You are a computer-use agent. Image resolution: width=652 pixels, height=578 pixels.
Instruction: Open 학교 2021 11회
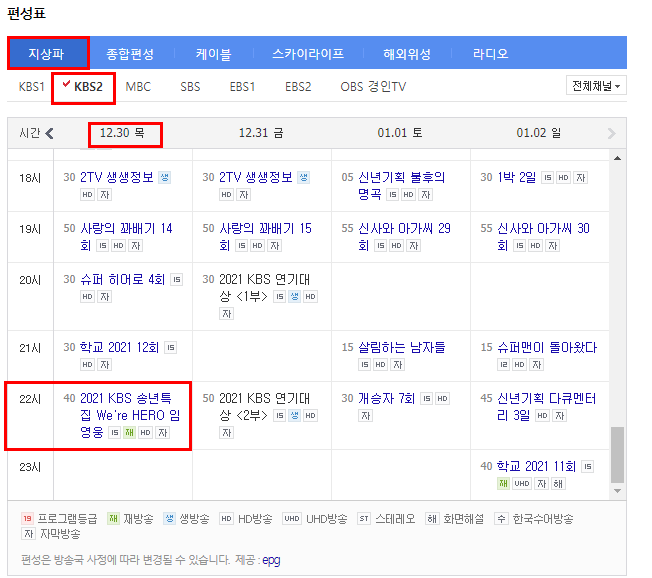pyautogui.click(x=536, y=466)
